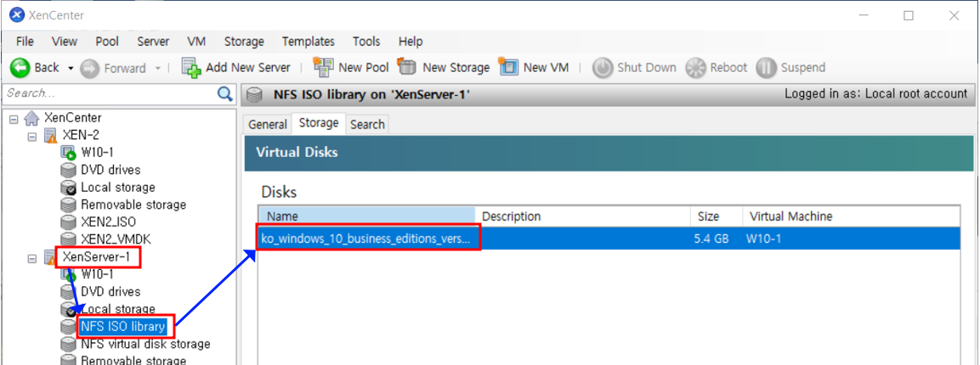Image resolution: width=980 pixels, height=365 pixels.
Task: Open the View menu
Action: tap(65, 42)
